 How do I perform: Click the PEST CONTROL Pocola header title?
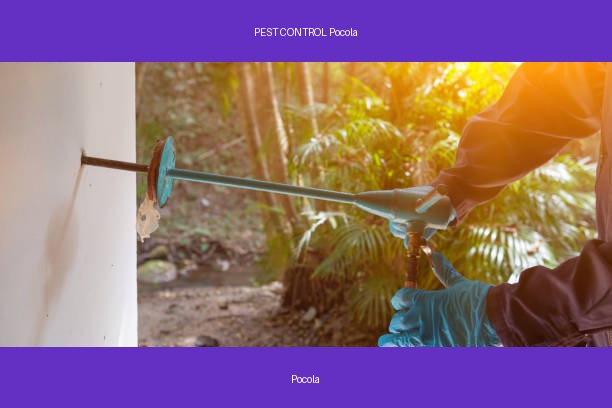306,32
